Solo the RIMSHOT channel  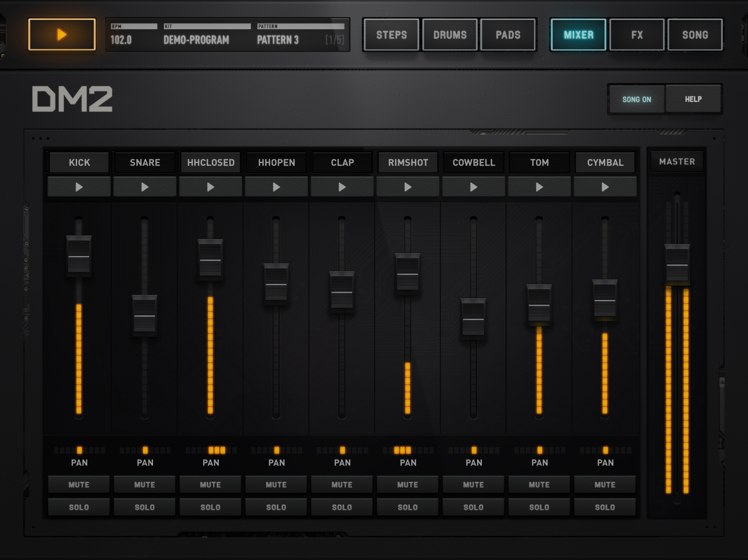[408, 507]
